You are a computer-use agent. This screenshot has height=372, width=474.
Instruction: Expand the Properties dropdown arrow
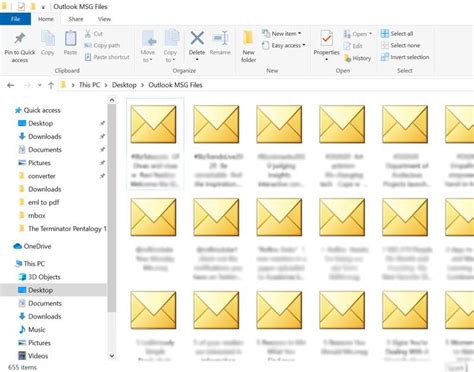(326, 60)
